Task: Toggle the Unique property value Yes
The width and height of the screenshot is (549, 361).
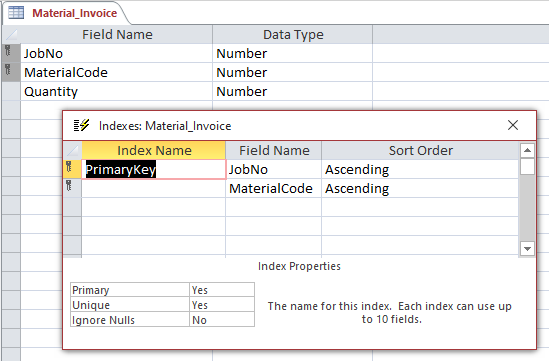Action: coord(222,305)
